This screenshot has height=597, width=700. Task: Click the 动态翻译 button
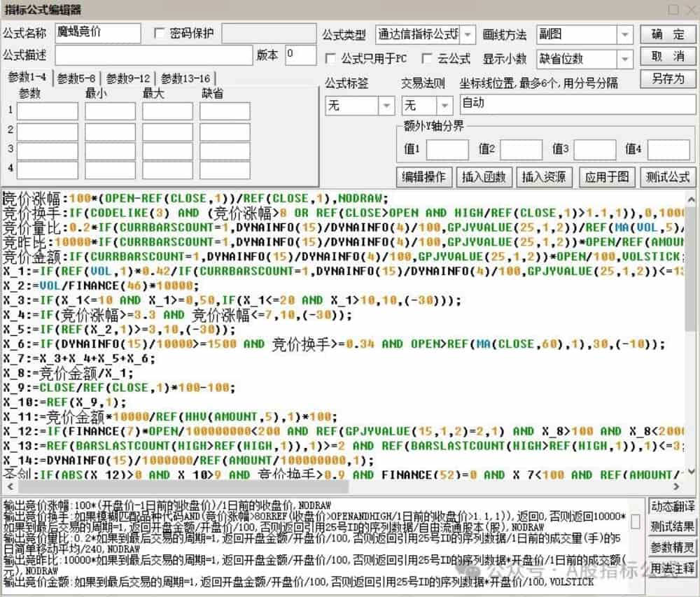pyautogui.click(x=672, y=507)
